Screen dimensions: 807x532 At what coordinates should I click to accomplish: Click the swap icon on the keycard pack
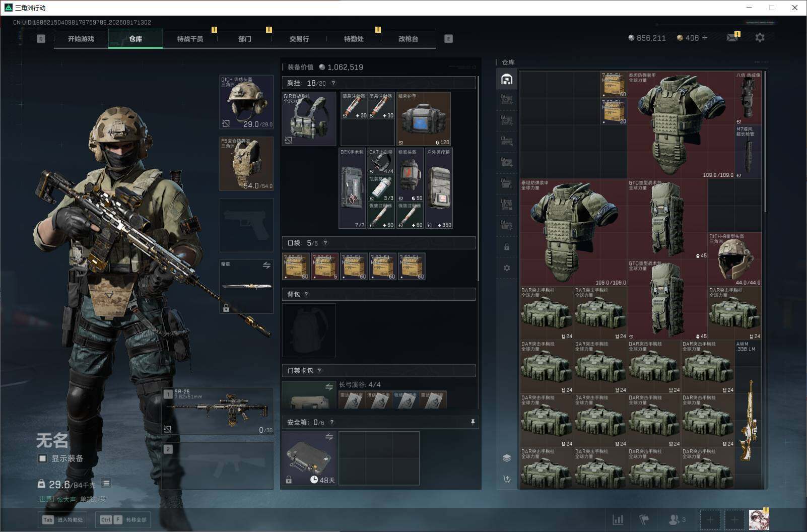[x=329, y=386]
